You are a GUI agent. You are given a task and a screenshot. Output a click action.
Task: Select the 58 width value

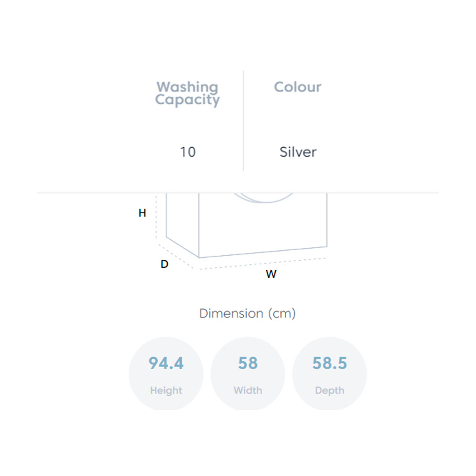pos(248,363)
